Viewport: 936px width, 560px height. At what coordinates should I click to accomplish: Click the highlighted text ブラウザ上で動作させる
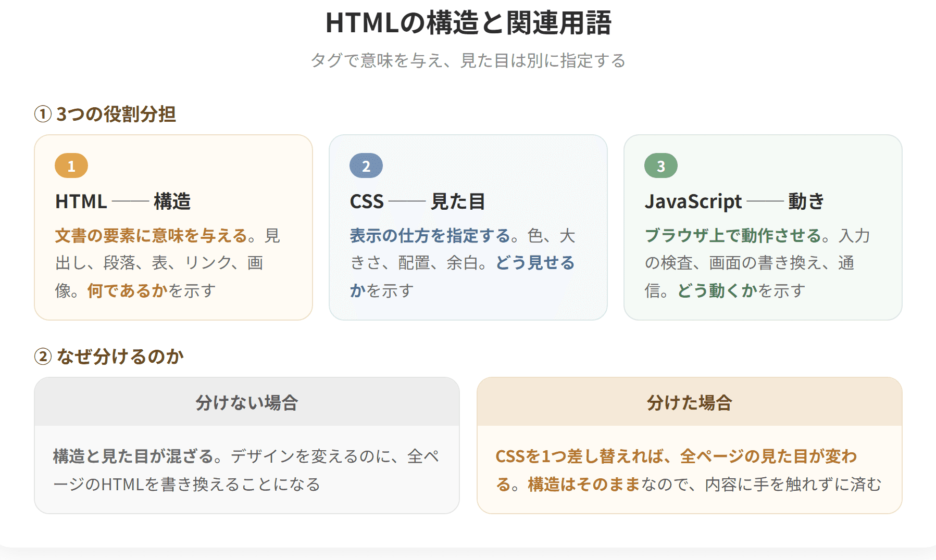[733, 235]
